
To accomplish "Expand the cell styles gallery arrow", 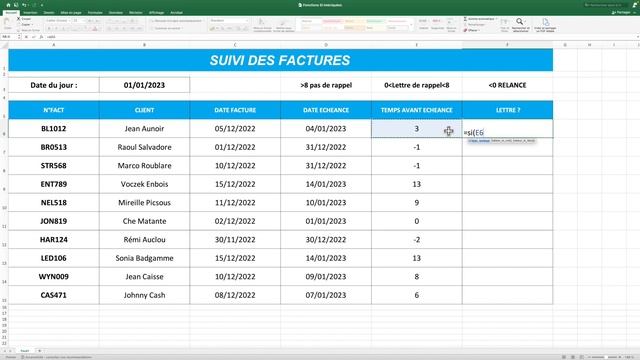I will pyautogui.click(x=411, y=24).
